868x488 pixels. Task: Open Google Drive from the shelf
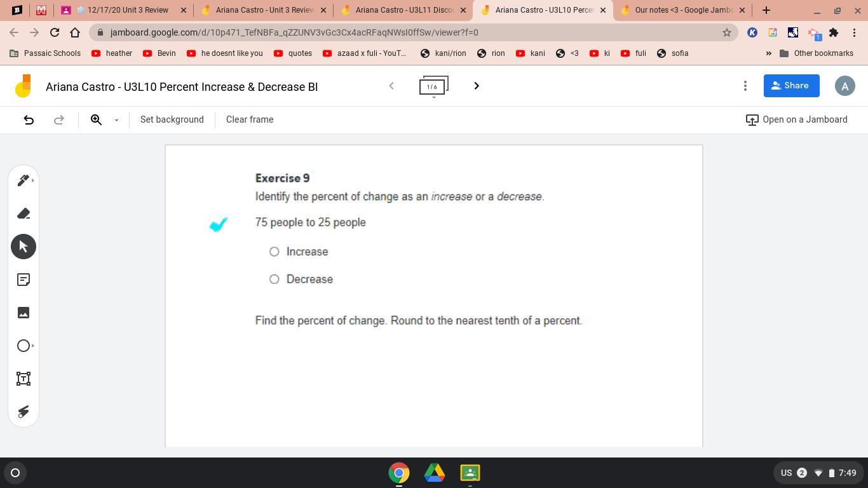pyautogui.click(x=435, y=473)
